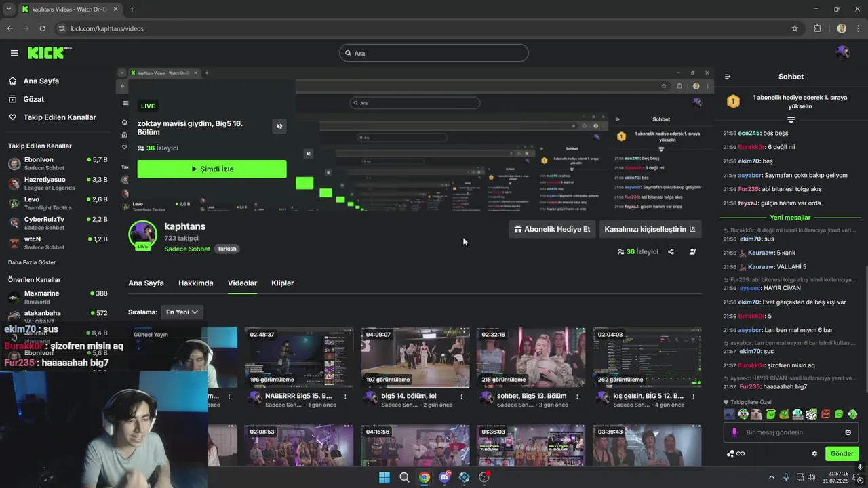The width and height of the screenshot is (868, 488).
Task: Click Kanalınızı kişiselleştirin button
Action: 650,229
